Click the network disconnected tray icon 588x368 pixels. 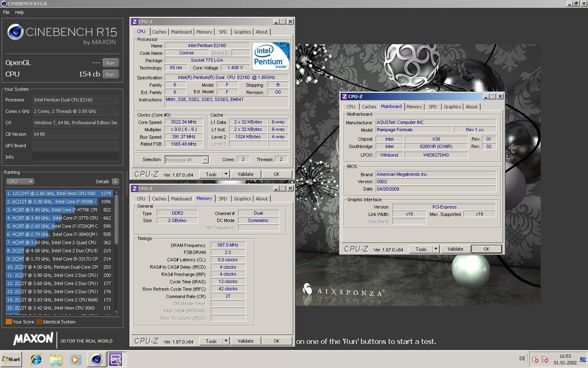(545, 359)
